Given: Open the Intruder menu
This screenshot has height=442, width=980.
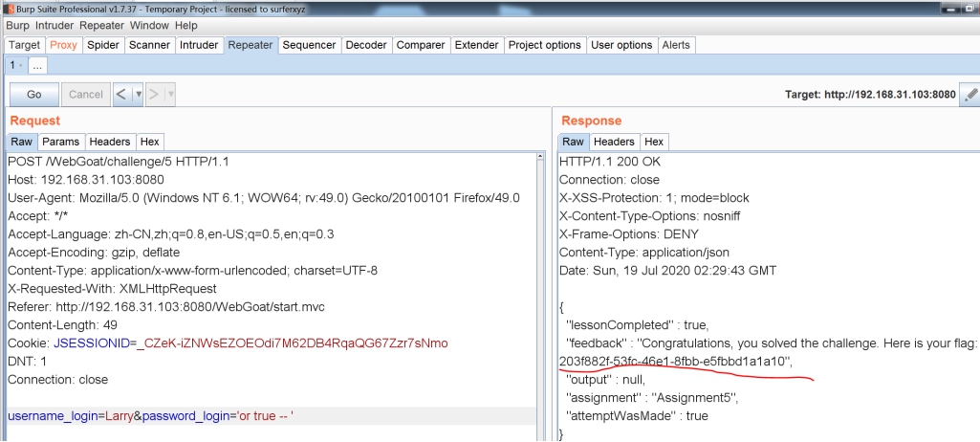Looking at the screenshot, I should pyautogui.click(x=54, y=26).
